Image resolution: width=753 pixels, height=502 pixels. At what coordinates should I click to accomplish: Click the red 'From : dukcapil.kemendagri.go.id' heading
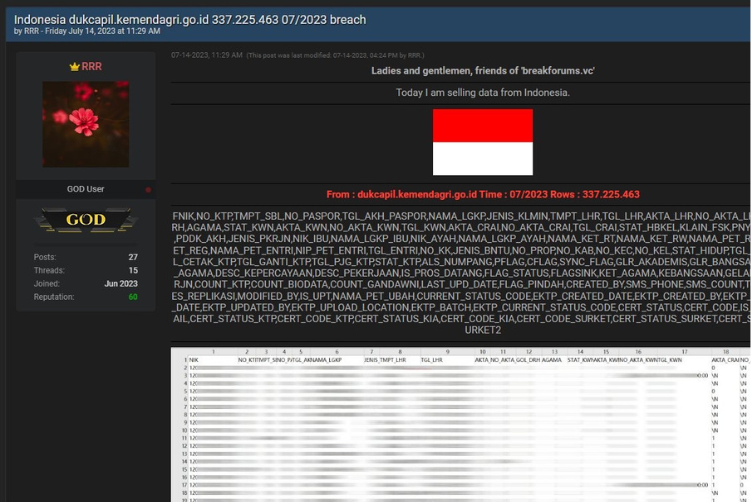coord(482,194)
